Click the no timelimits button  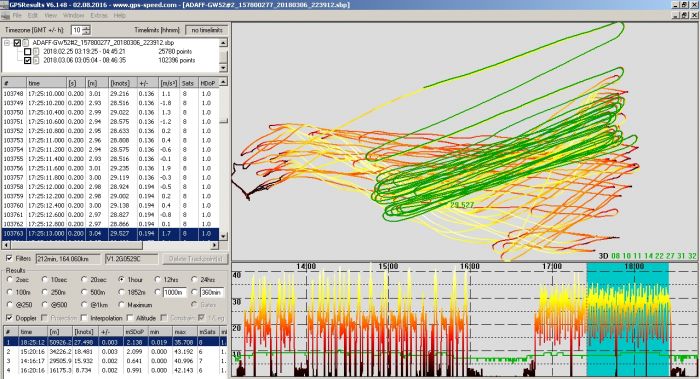[x=207, y=30]
